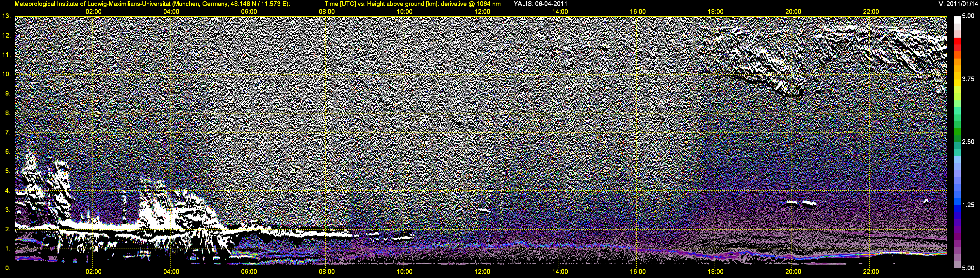Select the 16:00 label on the top time axis
The width and height of the screenshot is (980, 278).
[x=638, y=12]
